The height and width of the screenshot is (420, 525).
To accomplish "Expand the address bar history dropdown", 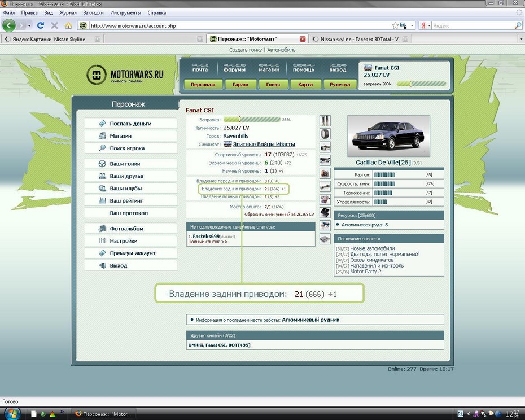I will click(412, 25).
